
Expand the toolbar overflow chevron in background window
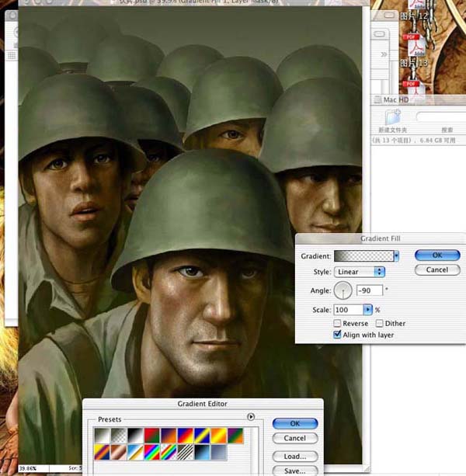coord(384,54)
